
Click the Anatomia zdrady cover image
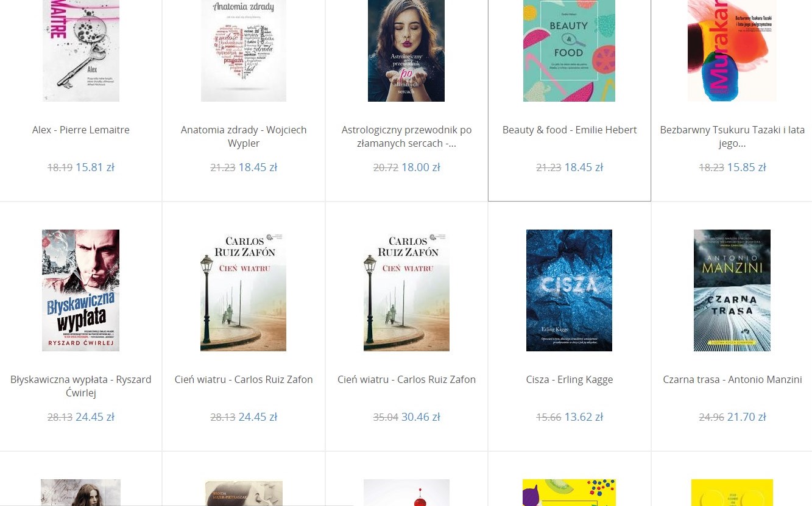[x=244, y=51]
